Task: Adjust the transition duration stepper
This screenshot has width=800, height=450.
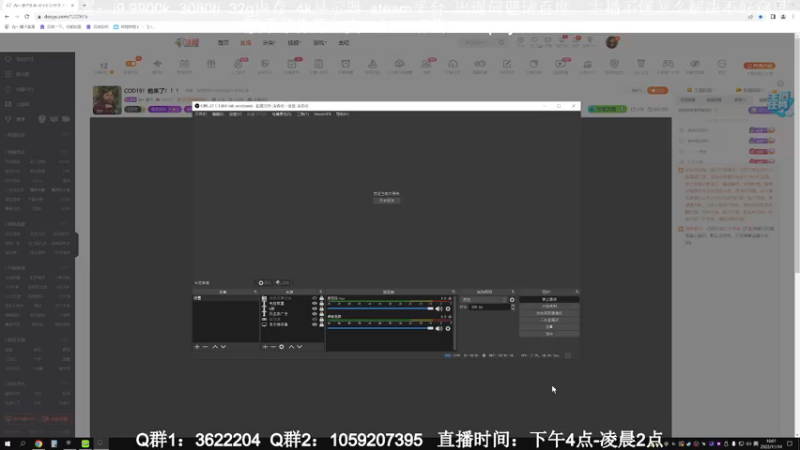Action: [513, 307]
